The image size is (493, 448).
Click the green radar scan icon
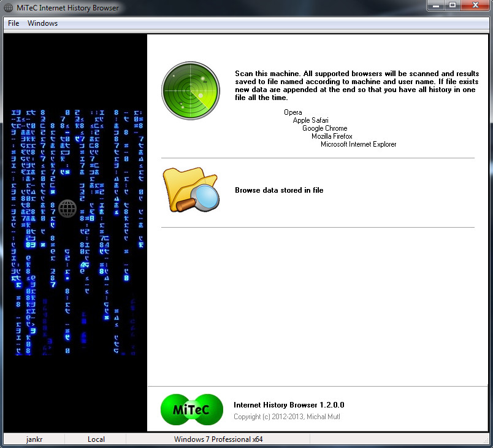[x=191, y=91]
